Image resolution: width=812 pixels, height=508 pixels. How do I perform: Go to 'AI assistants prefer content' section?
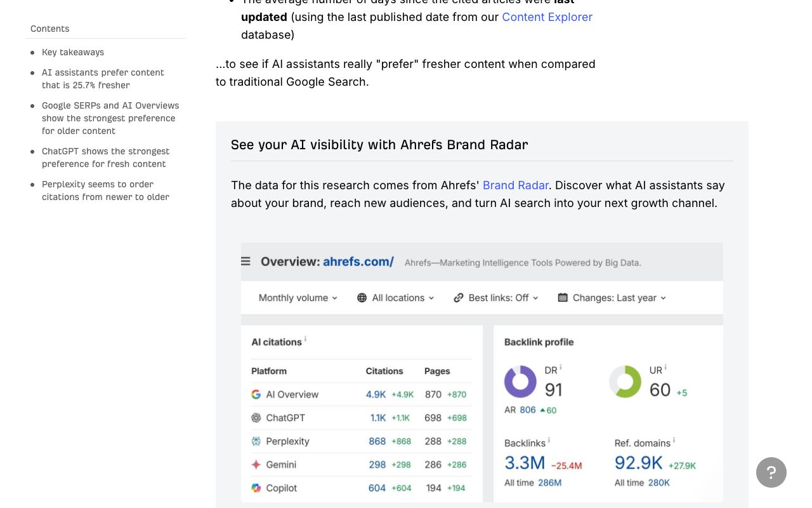103,79
